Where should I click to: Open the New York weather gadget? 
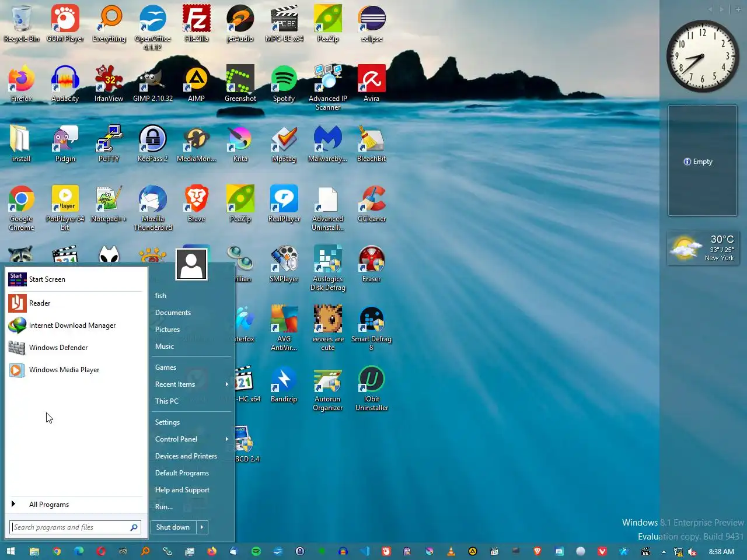click(702, 248)
